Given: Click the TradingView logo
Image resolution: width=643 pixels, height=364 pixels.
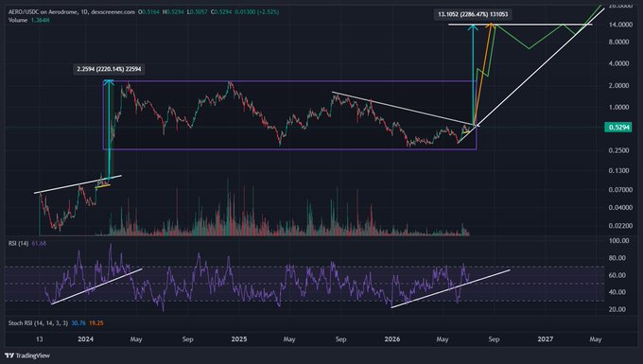Looking at the screenshot, I should tap(27, 355).
